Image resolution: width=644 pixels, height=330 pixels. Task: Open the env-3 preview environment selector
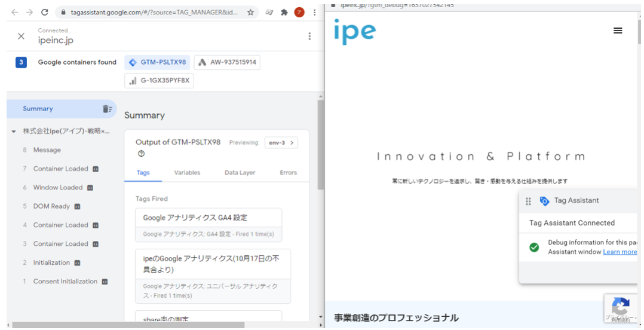pos(281,143)
